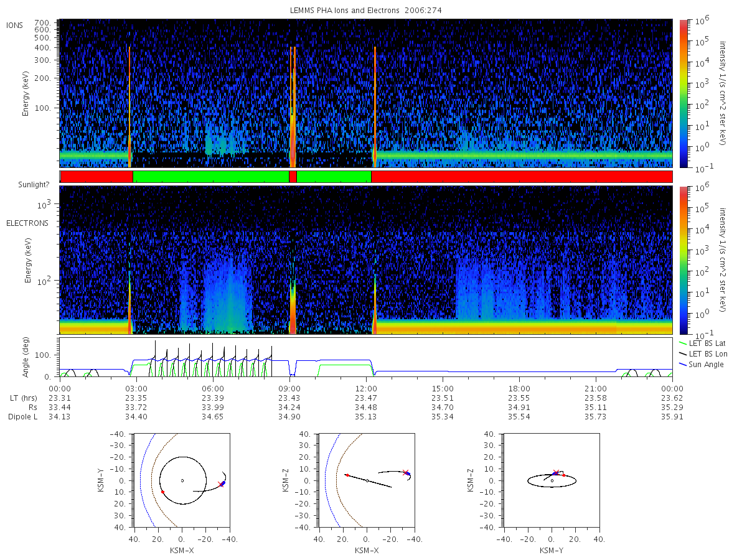
Task: Click the 'KSM-Y' horizontal axis label of third orbit plot
Action: [x=552, y=551]
